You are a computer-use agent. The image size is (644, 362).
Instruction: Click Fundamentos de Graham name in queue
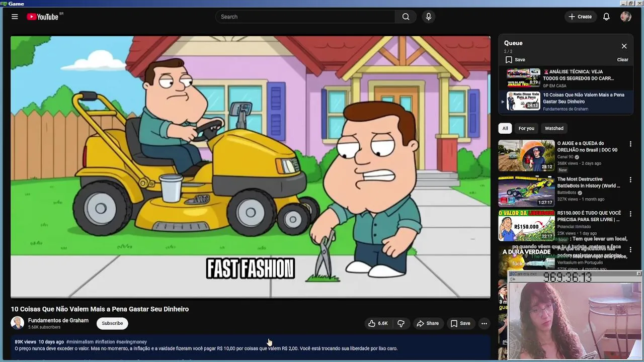pyautogui.click(x=566, y=109)
